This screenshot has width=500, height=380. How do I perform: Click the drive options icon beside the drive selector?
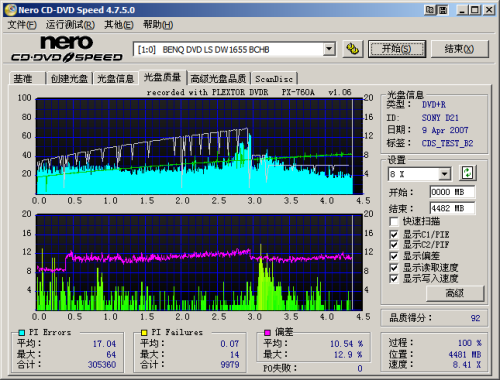pos(353,49)
